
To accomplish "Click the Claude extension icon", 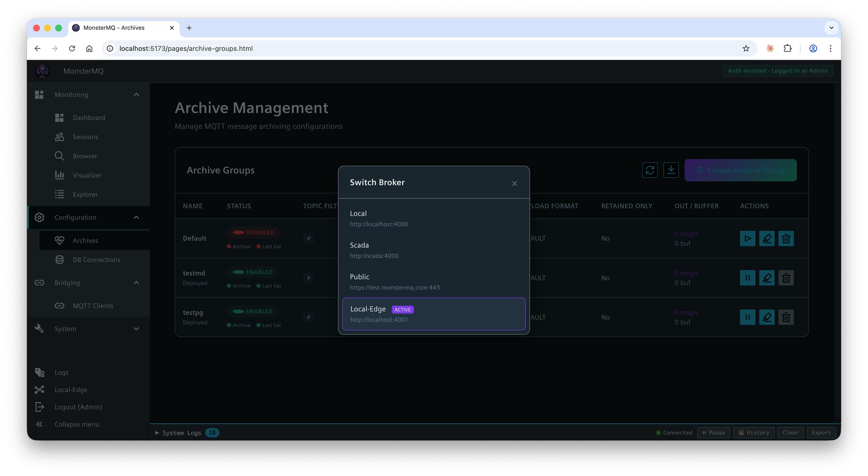I will pos(770,48).
